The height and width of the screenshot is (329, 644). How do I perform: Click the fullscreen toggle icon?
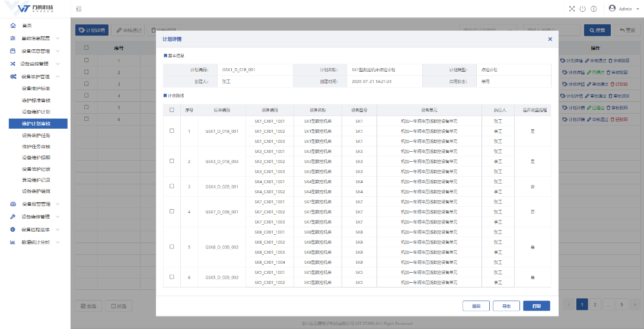(x=572, y=9)
